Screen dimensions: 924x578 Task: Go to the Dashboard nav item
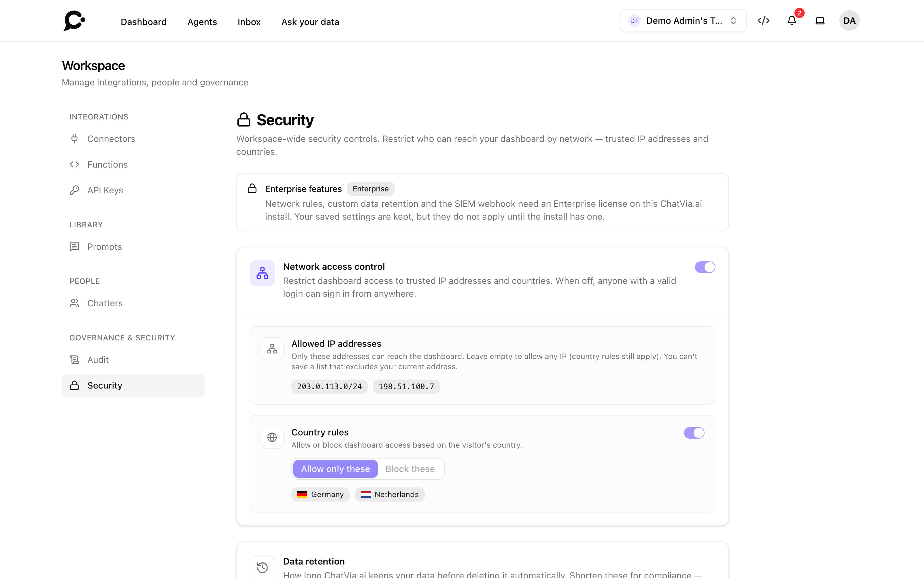pyautogui.click(x=143, y=22)
